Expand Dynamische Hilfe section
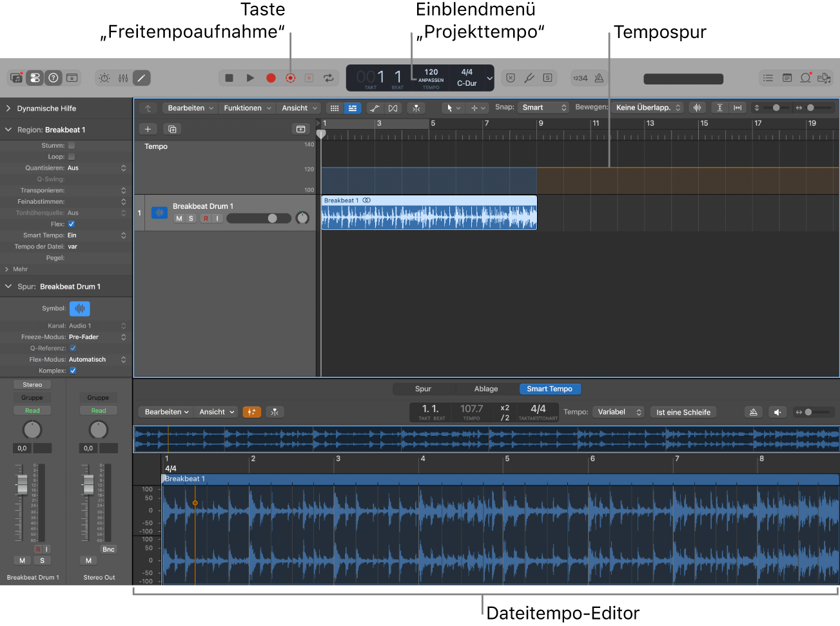The height and width of the screenshot is (626, 840). [8, 108]
